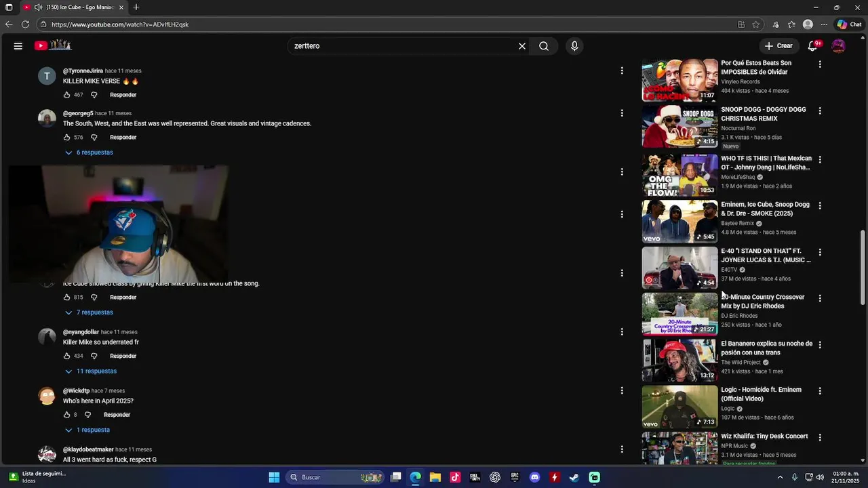Open the YouTube notifications bell

pos(813,46)
